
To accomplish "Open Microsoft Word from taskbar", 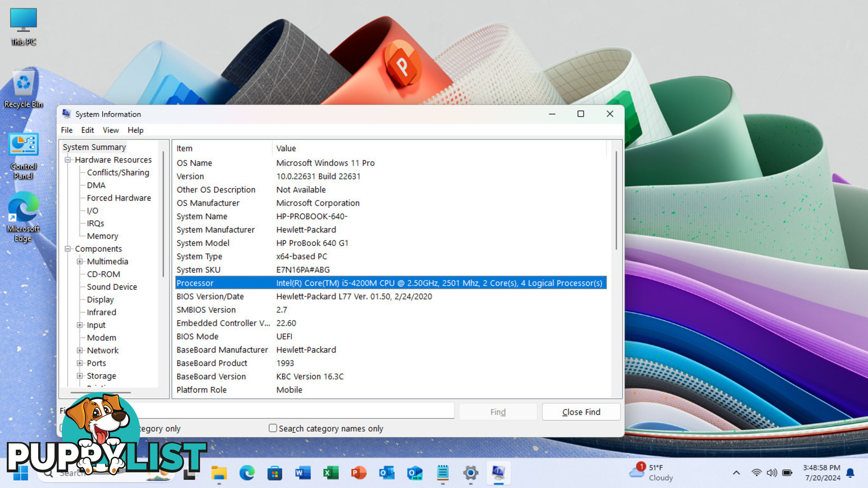I will point(302,473).
